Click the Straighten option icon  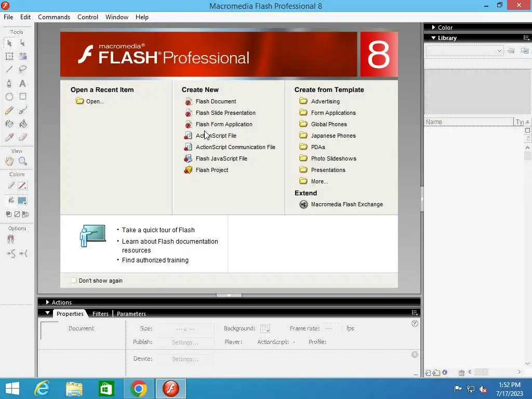tap(23, 254)
